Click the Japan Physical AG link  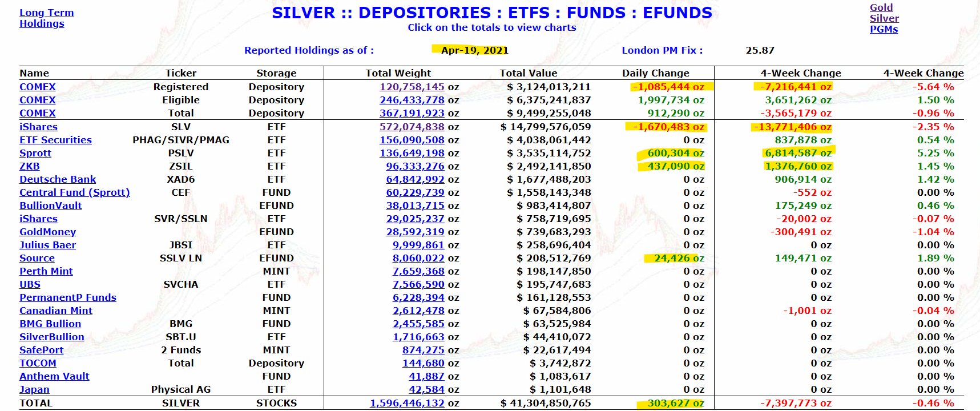(34, 389)
